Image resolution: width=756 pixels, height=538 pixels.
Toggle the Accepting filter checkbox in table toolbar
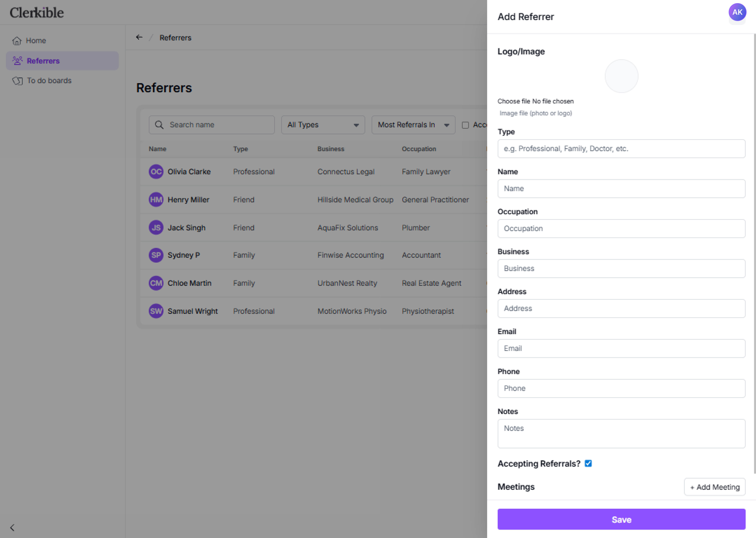click(x=465, y=125)
